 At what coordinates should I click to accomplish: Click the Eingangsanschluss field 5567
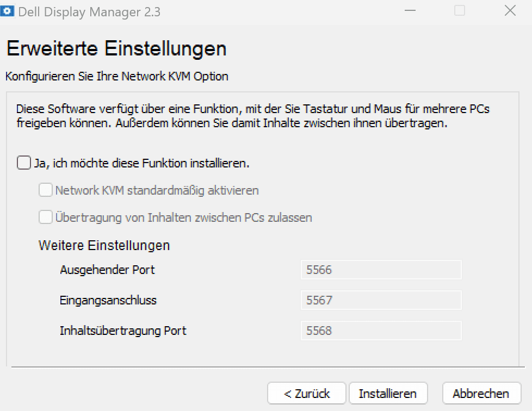click(x=381, y=300)
